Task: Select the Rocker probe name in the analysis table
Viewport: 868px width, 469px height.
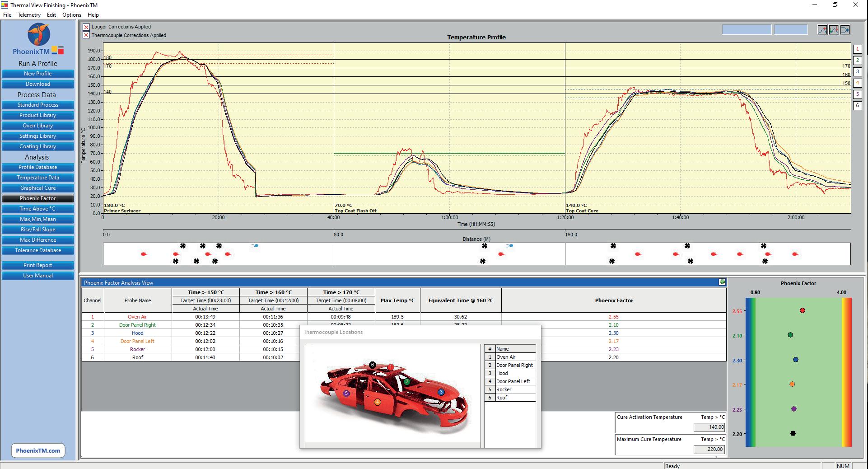Action: (138, 349)
